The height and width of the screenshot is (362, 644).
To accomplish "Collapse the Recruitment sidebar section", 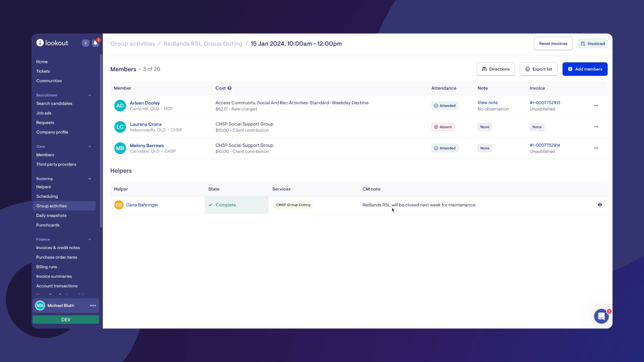I will click(90, 95).
